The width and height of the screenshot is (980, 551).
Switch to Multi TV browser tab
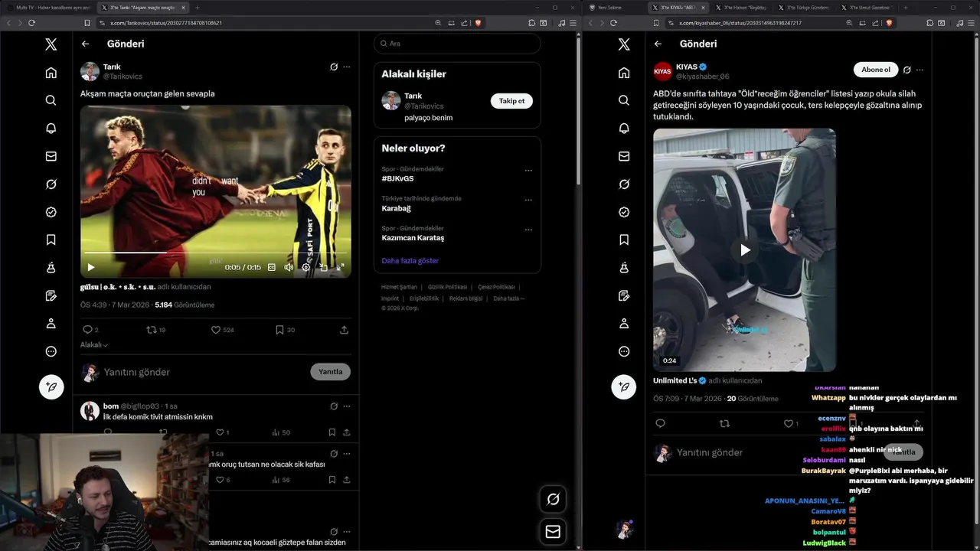[x=51, y=8]
